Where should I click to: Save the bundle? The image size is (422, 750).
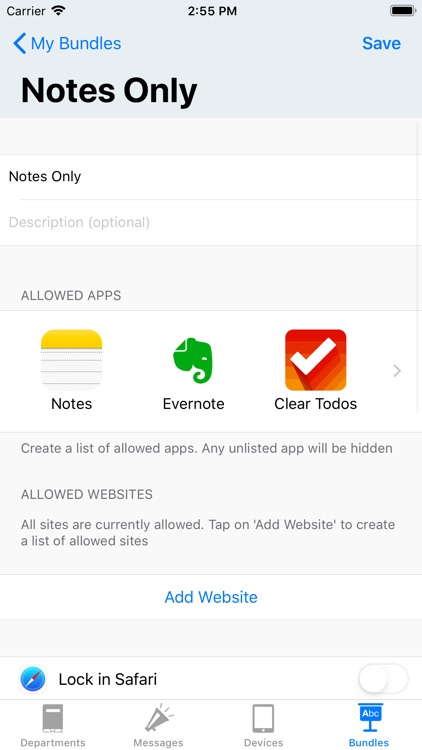[381, 44]
